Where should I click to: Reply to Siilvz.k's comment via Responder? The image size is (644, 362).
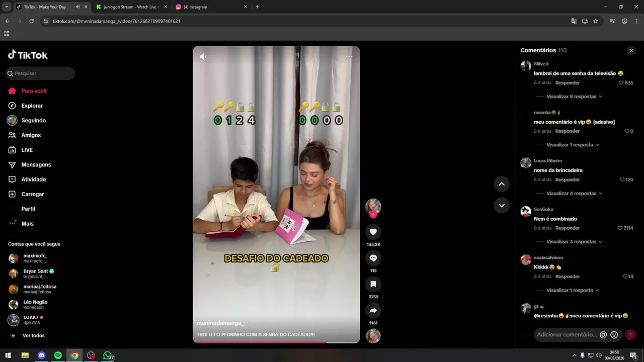coord(568,83)
